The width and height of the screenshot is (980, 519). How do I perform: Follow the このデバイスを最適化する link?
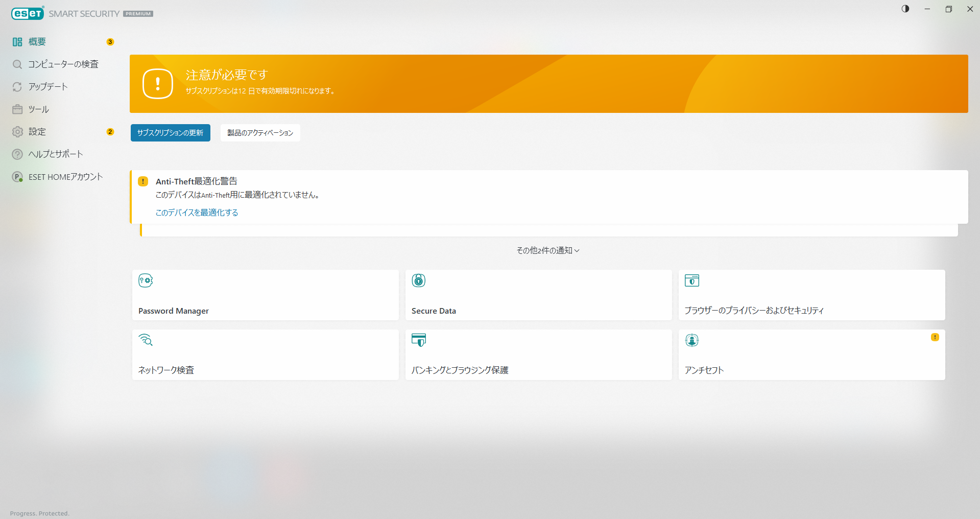[197, 213]
